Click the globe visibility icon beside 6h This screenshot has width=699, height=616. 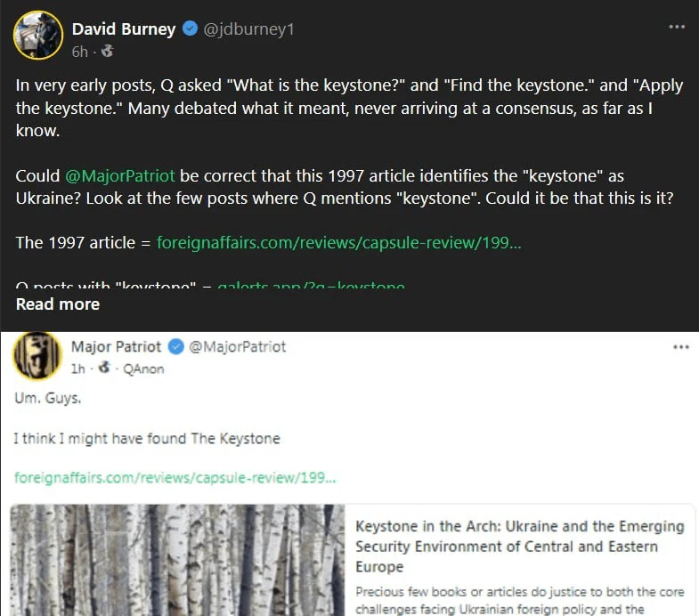(107, 52)
